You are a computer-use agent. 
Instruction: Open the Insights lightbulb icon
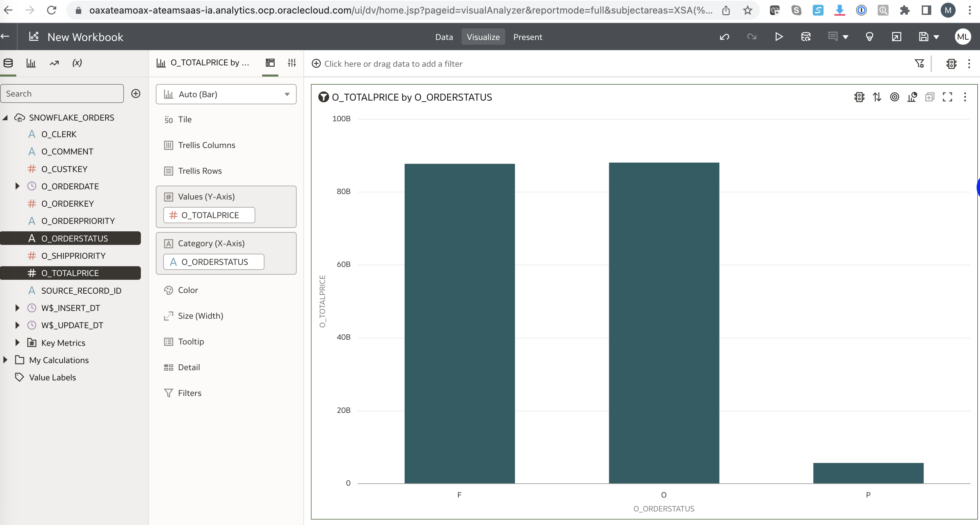[x=869, y=37]
